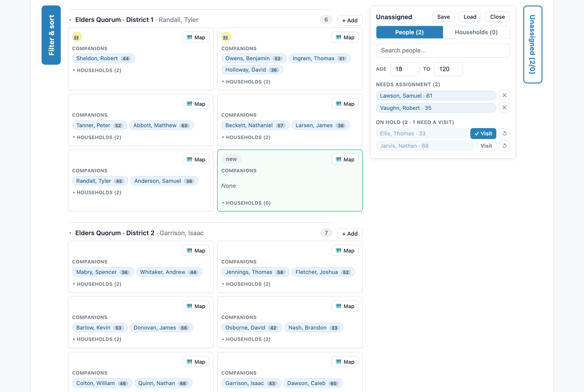The image size is (584, 392).
Task: Remove Vaughn, Robert with the X icon
Action: point(504,108)
